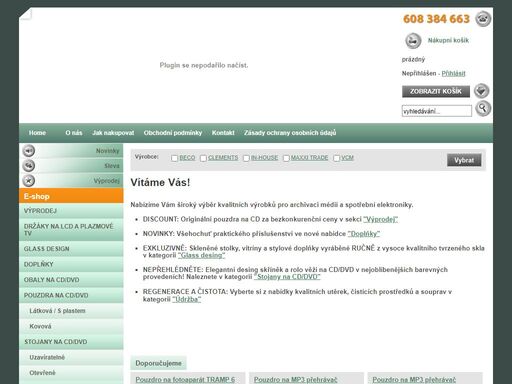The image size is (512, 384).
Task: Open the GLASS DESIGN category
Action: pos(71,249)
